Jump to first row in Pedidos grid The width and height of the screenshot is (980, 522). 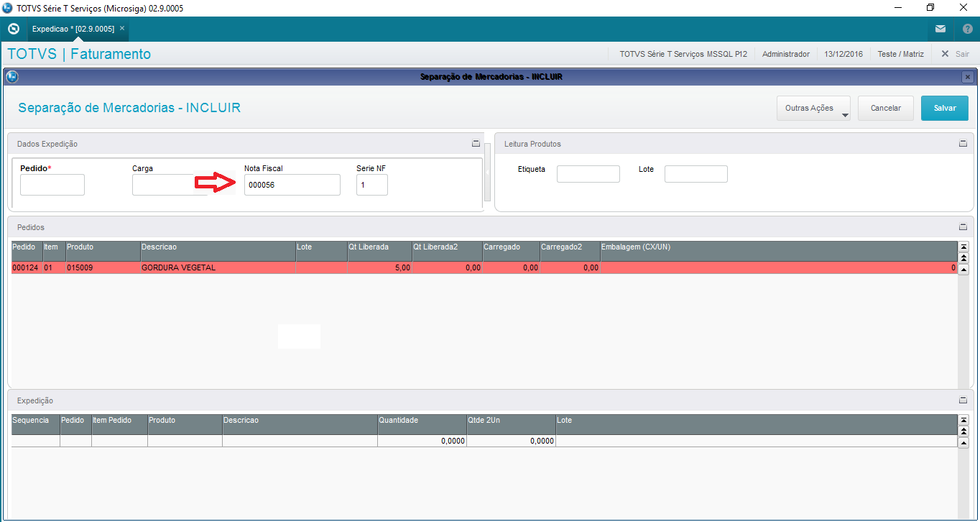pos(963,247)
